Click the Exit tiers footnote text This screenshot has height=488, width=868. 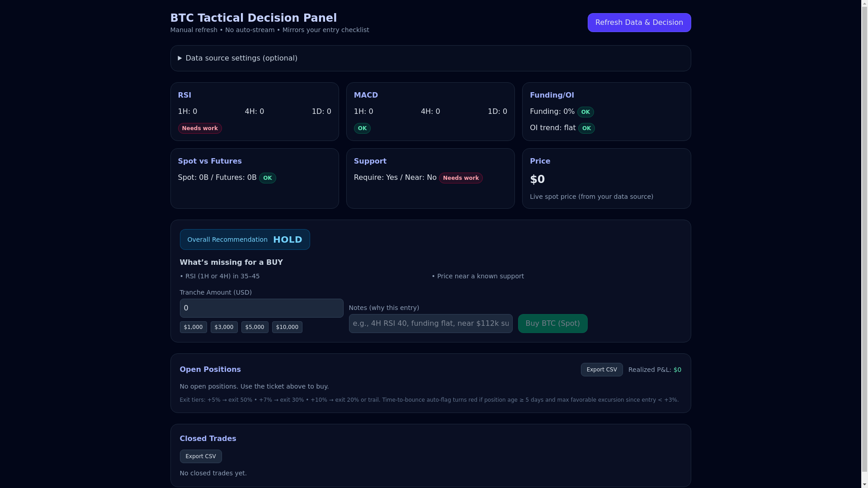click(429, 400)
